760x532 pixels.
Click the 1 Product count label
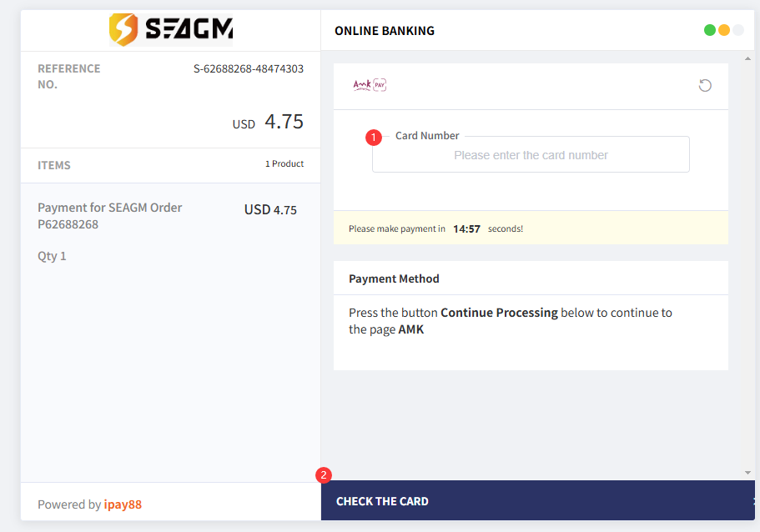tap(284, 163)
